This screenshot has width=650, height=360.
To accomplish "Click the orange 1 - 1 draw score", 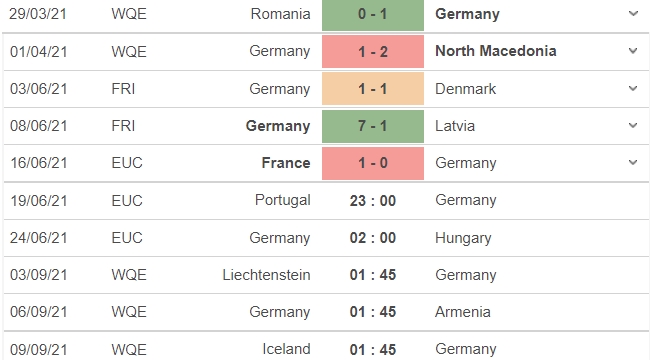I will pyautogui.click(x=373, y=89).
